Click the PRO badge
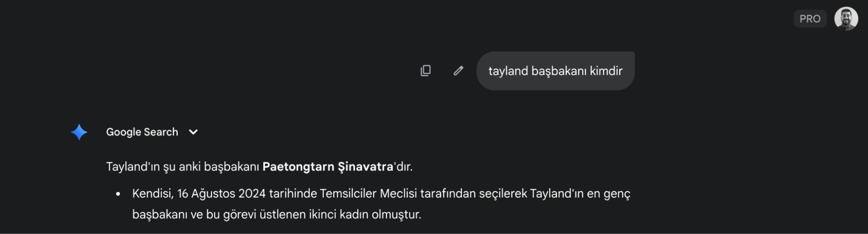Viewport: 868px width, 234px height. 810,19
